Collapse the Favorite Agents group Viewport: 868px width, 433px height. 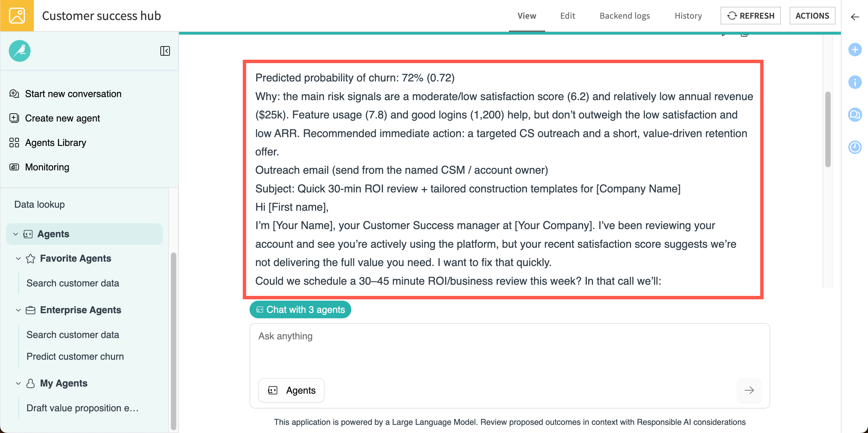18,259
